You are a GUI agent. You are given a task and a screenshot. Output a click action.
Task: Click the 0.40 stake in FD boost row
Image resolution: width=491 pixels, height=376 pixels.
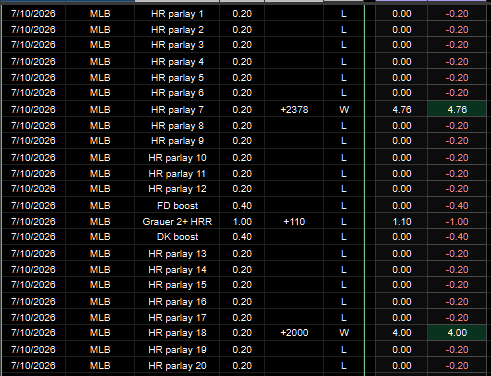tap(242, 206)
